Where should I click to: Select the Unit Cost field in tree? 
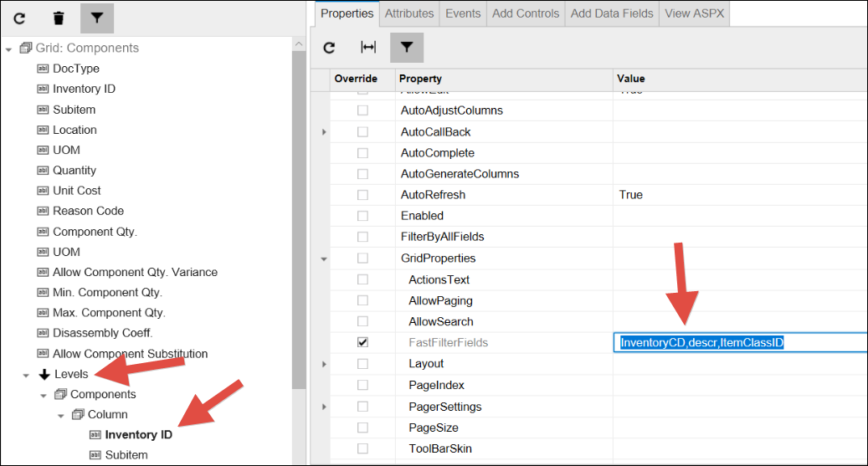tap(77, 191)
